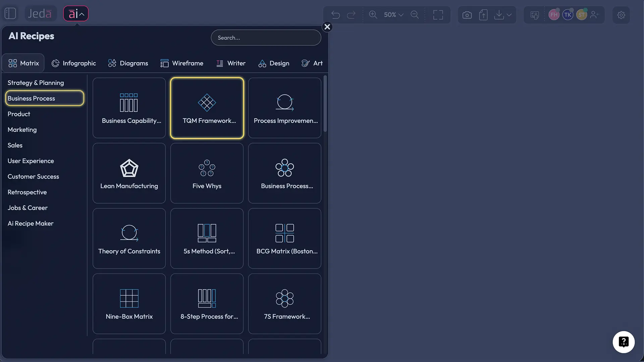Open the help bubble
Screen dimensions: 644x362
coord(624,342)
